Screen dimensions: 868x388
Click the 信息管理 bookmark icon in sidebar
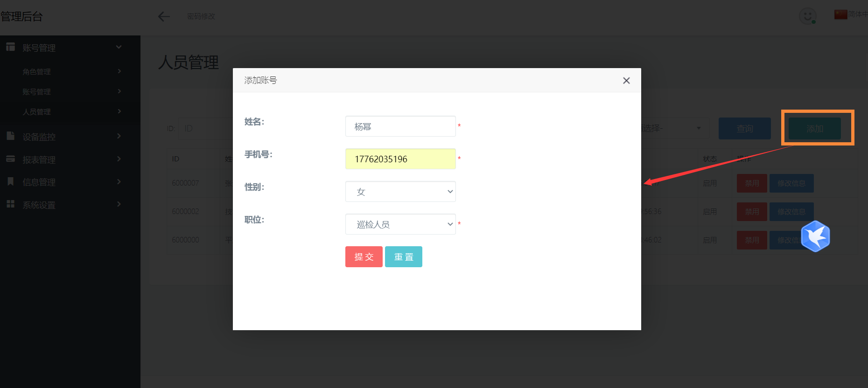(10, 181)
